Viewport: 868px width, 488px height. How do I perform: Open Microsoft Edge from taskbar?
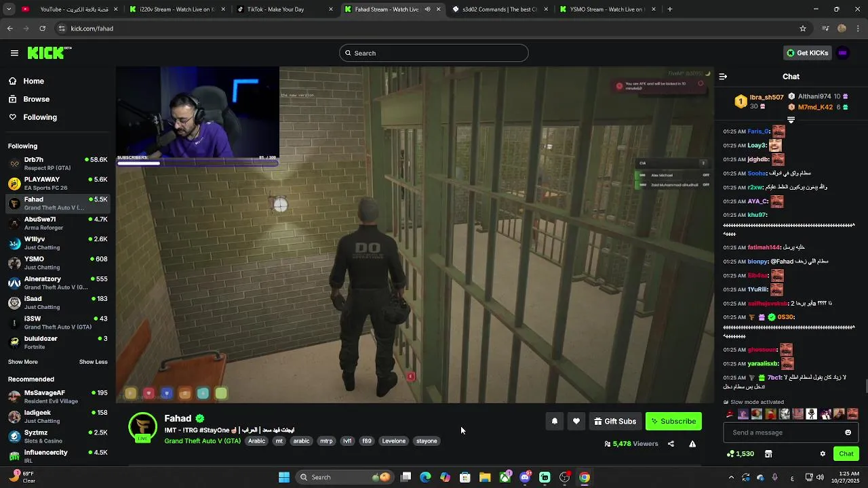click(425, 477)
